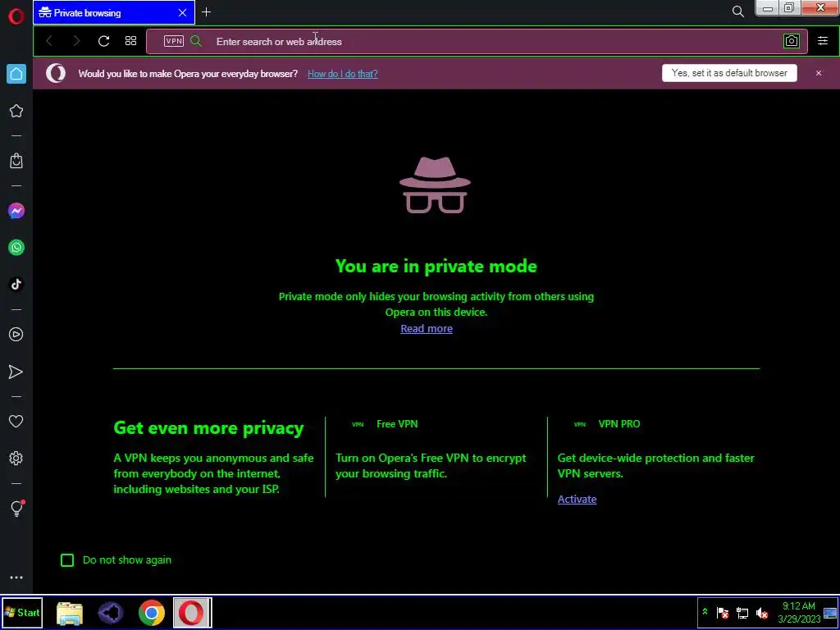Click the 'VPN PRO' heading
The height and width of the screenshot is (630, 840).
(619, 424)
